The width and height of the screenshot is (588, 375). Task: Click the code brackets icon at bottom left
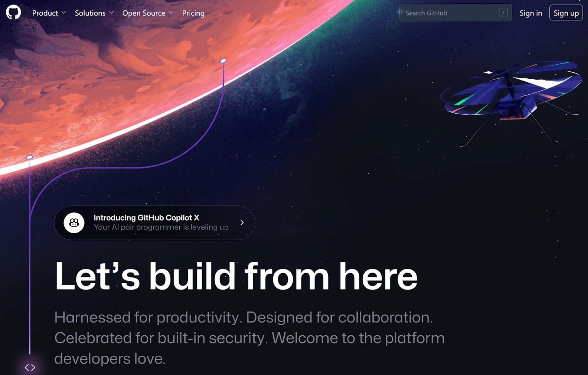click(30, 368)
